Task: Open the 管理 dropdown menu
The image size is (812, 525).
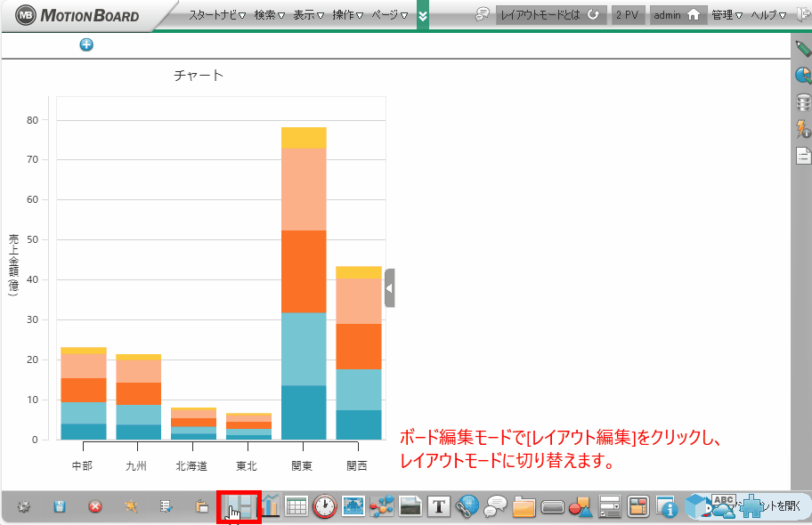Action: (727, 15)
